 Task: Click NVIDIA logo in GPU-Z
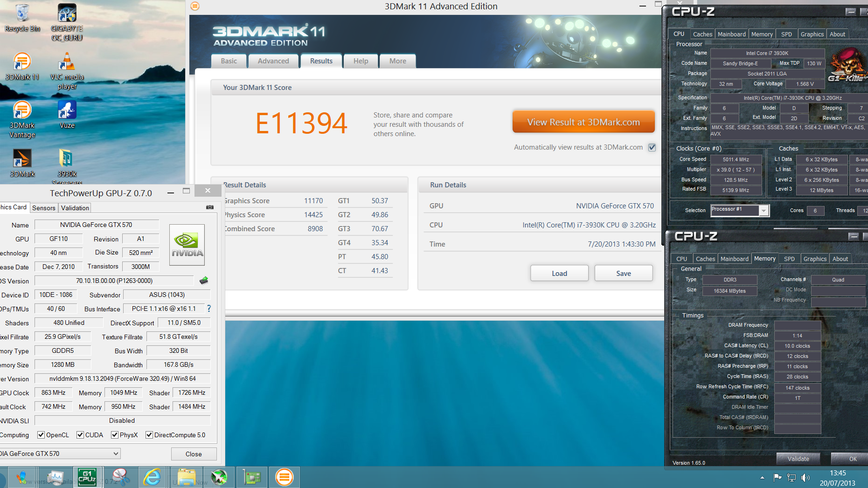click(x=187, y=245)
